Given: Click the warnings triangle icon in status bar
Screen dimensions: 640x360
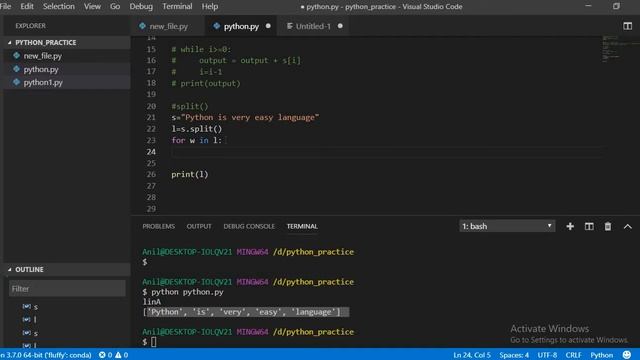Looking at the screenshot, I should tap(118, 355).
